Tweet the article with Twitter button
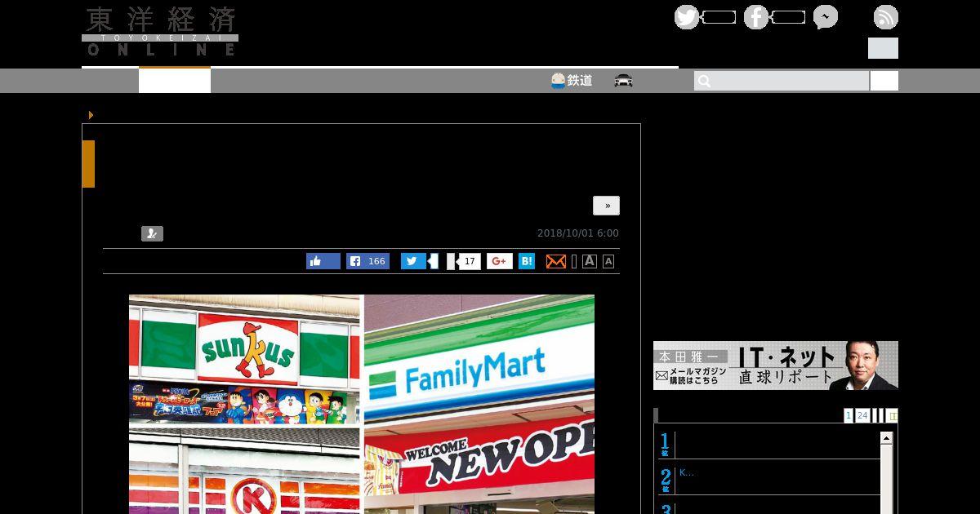980x514 pixels. click(413, 261)
